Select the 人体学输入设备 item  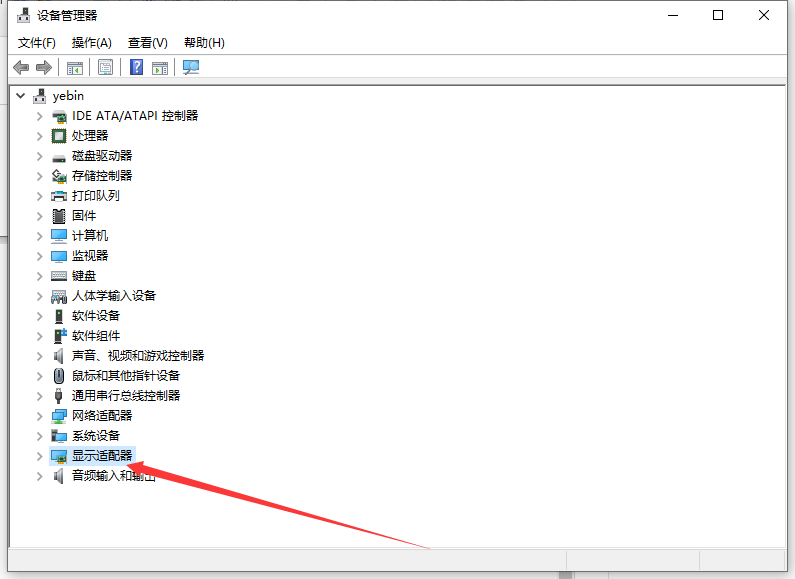point(113,296)
